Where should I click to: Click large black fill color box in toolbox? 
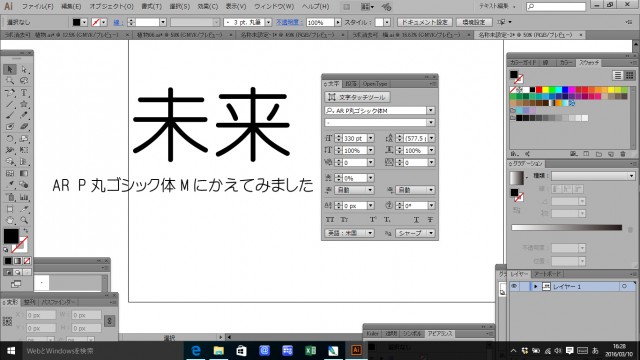point(11,236)
